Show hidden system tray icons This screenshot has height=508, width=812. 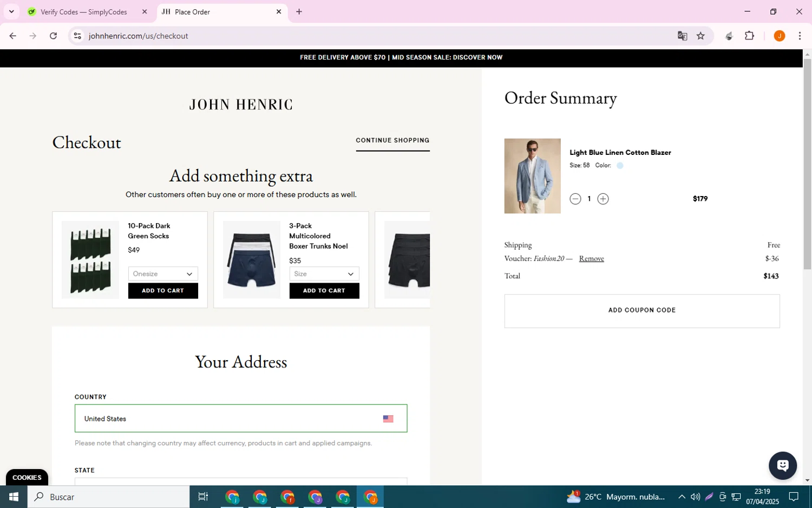point(682,497)
